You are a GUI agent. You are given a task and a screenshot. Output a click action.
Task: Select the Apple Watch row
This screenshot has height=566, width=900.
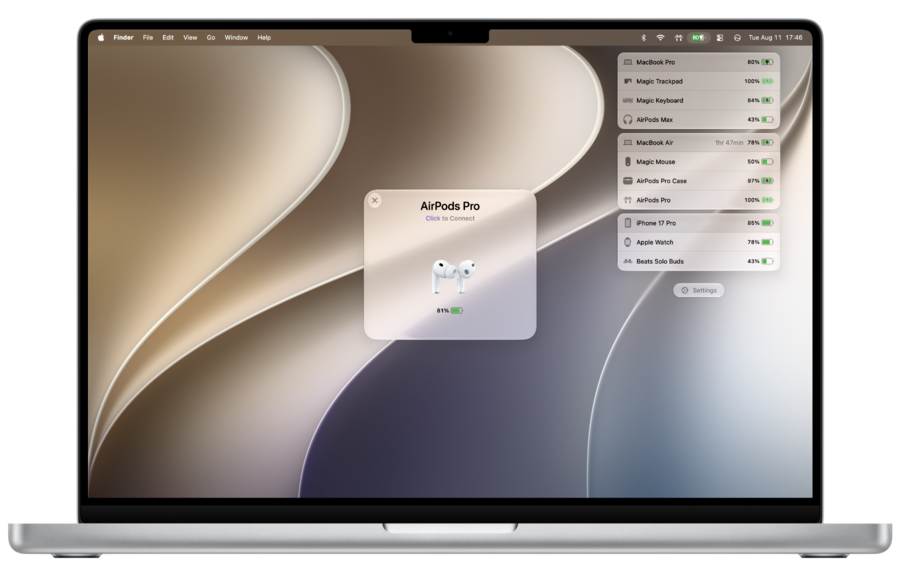[x=699, y=242]
